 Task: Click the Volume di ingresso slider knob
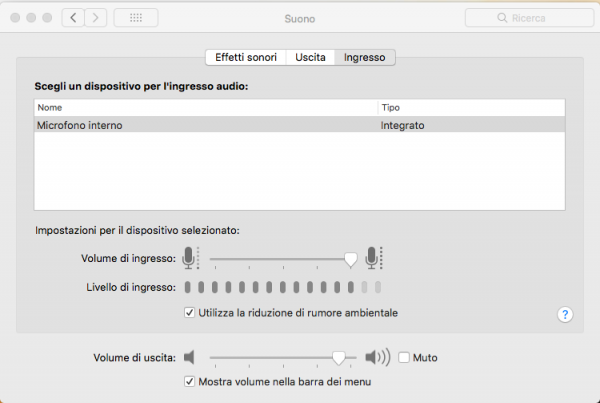[350, 259]
